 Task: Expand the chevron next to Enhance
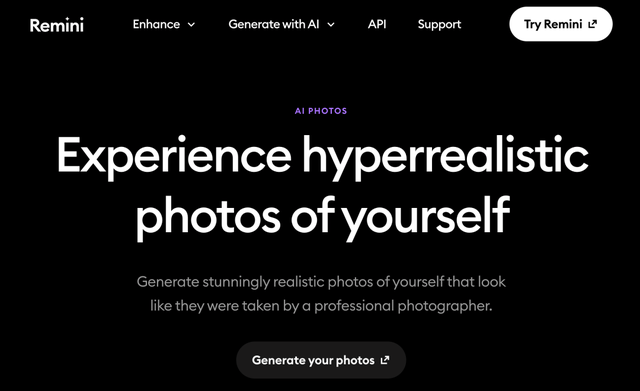point(191,25)
